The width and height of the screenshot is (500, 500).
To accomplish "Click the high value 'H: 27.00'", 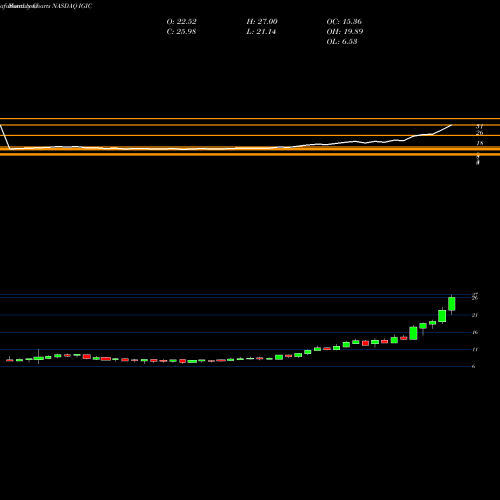I will (262, 22).
